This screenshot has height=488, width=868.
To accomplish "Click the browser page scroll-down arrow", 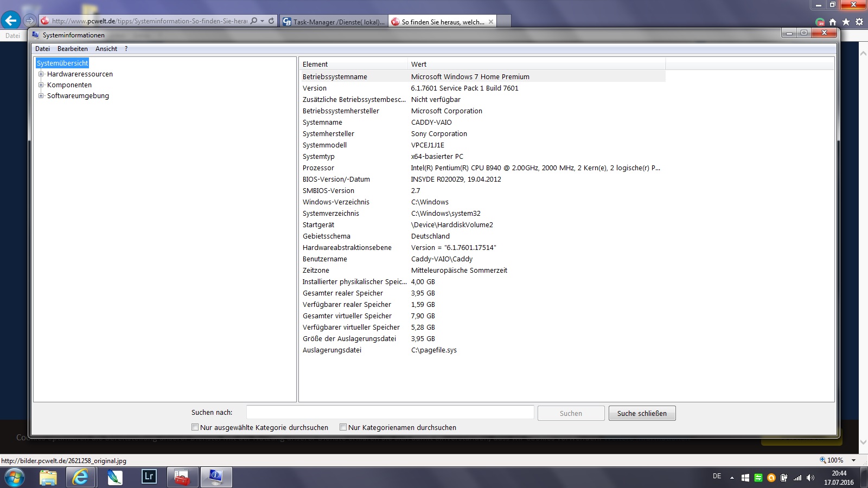I will pyautogui.click(x=863, y=442).
